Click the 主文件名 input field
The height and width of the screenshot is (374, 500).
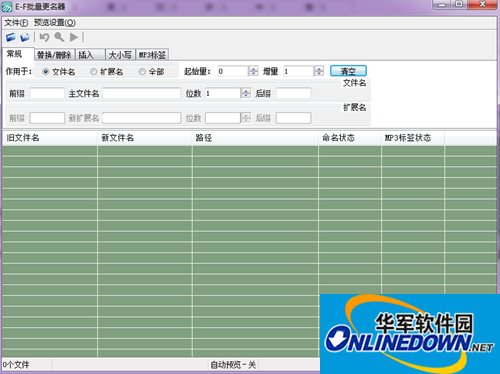point(142,93)
